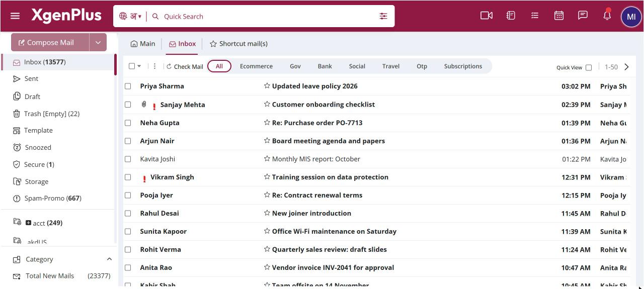
Task: Open the MI profile avatar
Action: pyautogui.click(x=631, y=16)
